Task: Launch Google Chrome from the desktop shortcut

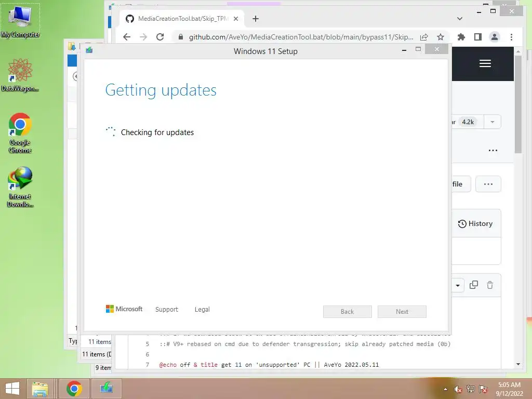Action: tap(20, 133)
